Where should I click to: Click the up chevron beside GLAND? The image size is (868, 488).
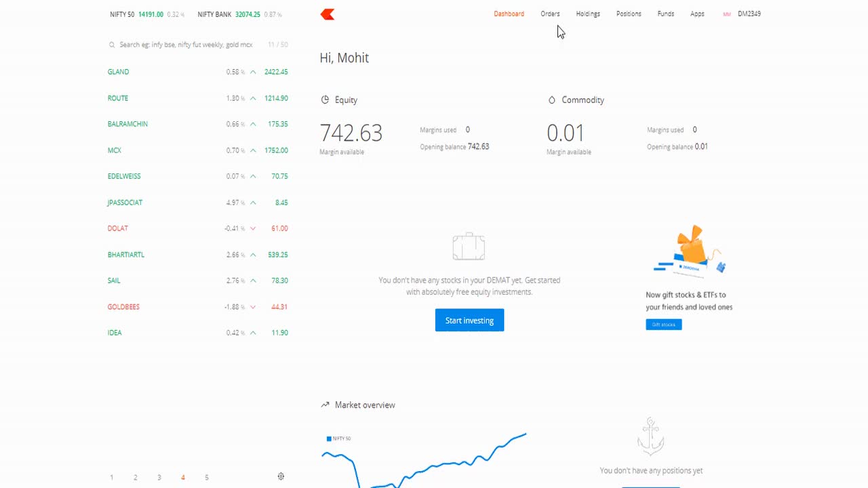[x=252, y=72]
